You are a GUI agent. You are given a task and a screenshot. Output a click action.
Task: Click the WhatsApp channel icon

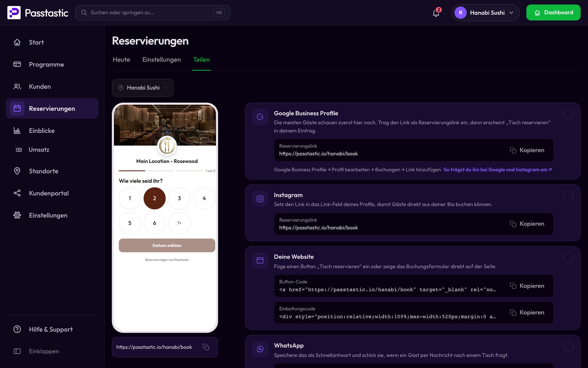coord(260,349)
